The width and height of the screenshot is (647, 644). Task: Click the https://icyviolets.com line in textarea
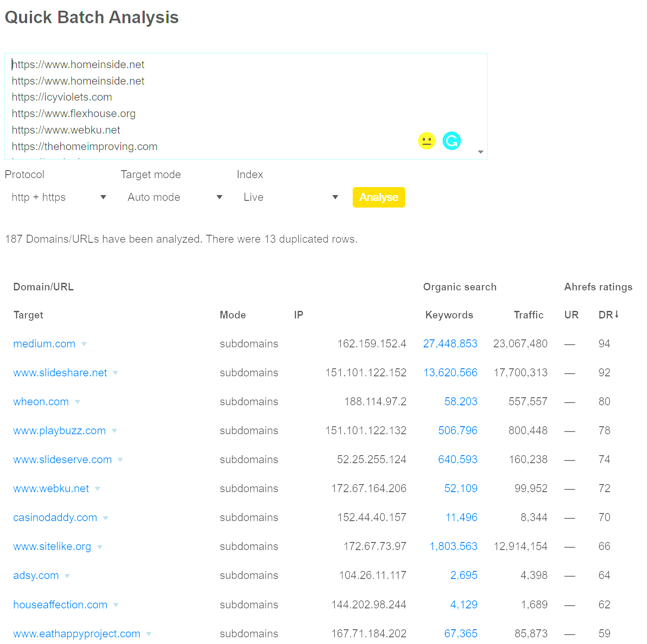[62, 97]
